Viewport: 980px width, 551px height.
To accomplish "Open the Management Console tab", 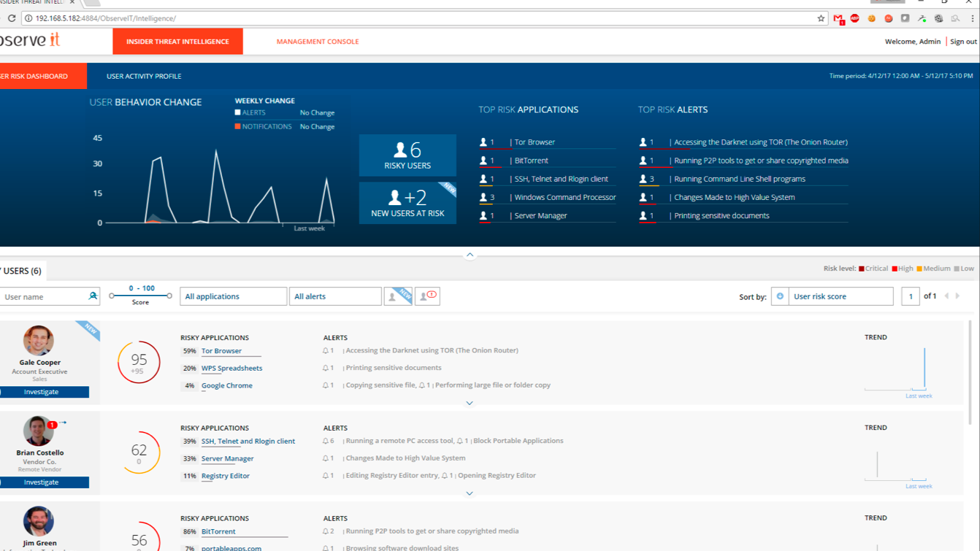I will [318, 42].
